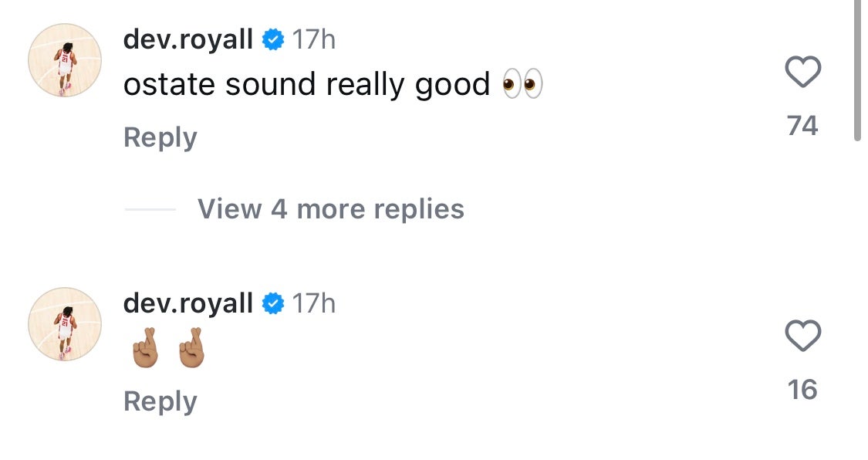Image resolution: width=868 pixels, height=460 pixels.
Task: Click the 17h timestamp on the top comment
Action: [x=314, y=39]
